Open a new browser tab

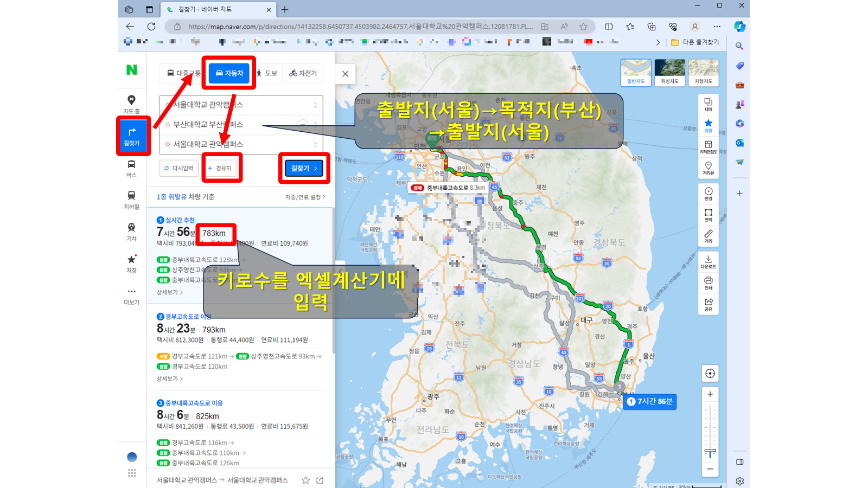coord(285,9)
